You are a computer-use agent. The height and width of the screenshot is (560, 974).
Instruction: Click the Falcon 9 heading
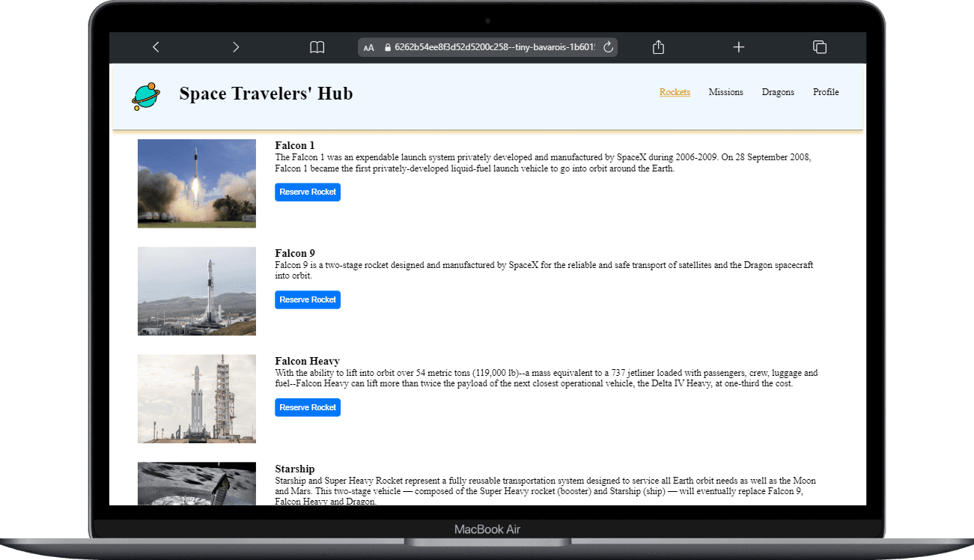pyautogui.click(x=295, y=253)
